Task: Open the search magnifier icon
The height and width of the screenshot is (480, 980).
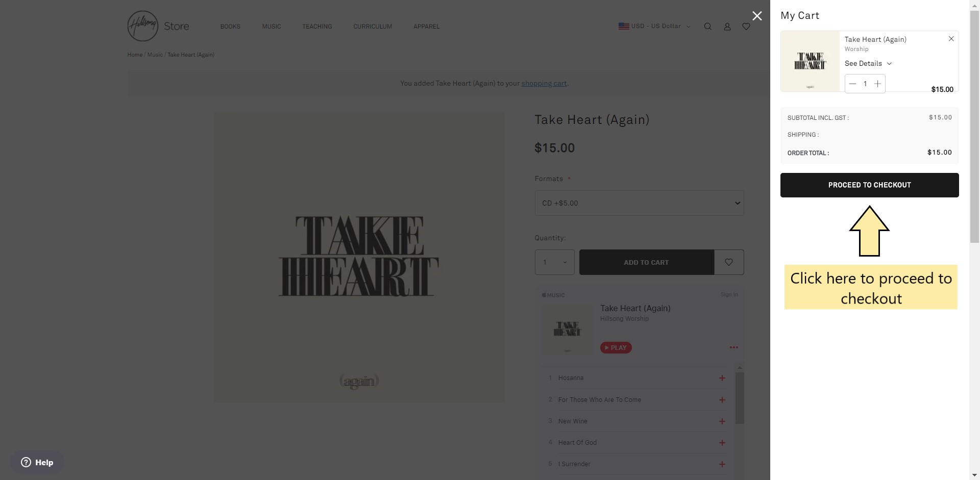Action: [707, 27]
